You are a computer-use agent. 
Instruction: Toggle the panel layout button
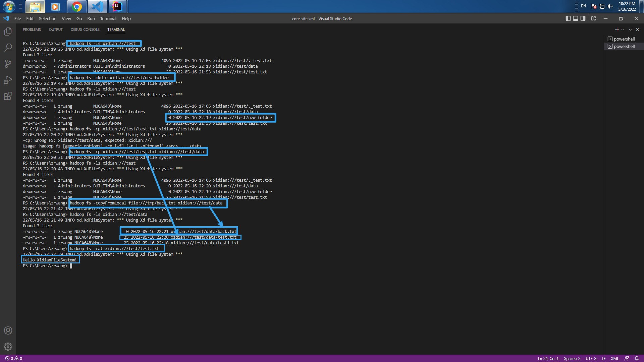576,18
